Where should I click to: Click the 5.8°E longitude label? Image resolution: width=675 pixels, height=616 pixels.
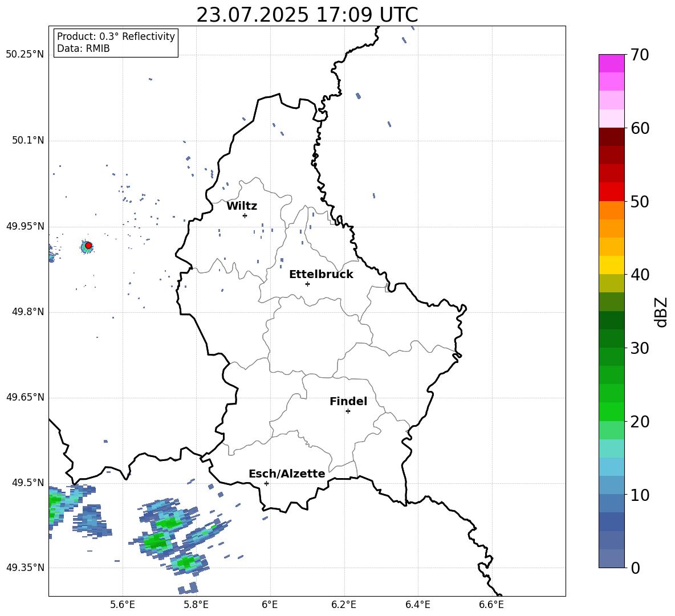(x=196, y=605)
